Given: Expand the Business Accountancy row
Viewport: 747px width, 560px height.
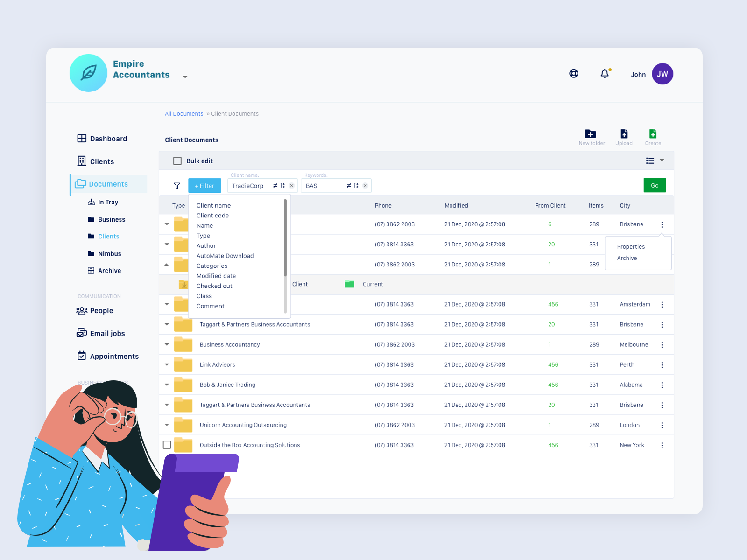Looking at the screenshot, I should pos(167,344).
